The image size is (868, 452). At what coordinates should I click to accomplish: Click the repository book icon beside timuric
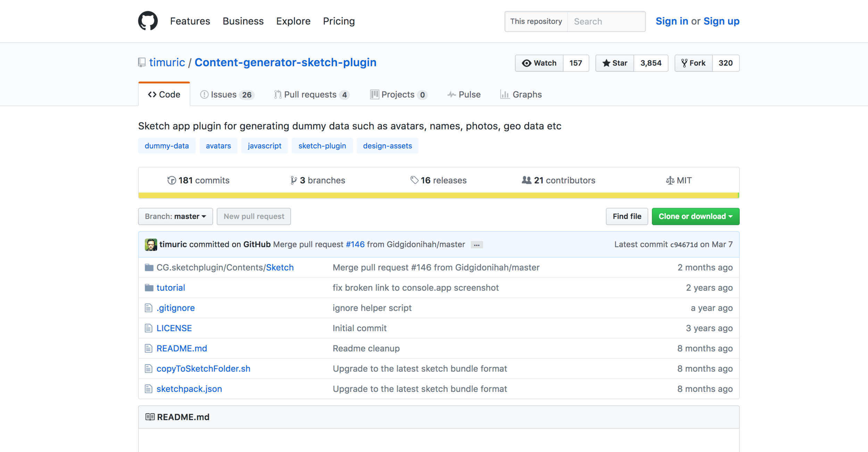click(142, 62)
